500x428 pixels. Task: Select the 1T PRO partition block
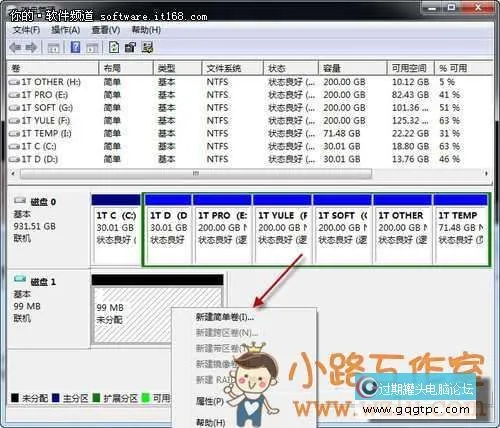click(222, 229)
